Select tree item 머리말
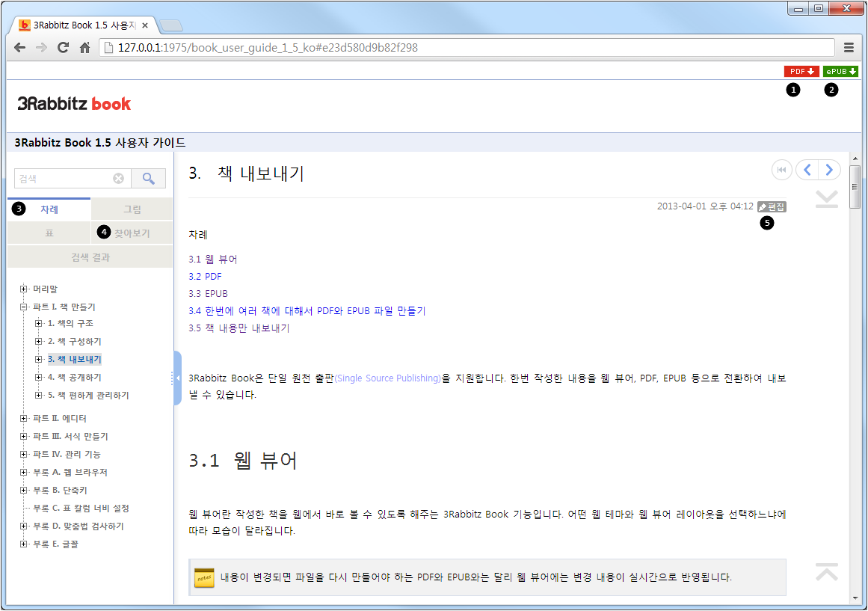Image resolution: width=868 pixels, height=611 pixels. 46,289
